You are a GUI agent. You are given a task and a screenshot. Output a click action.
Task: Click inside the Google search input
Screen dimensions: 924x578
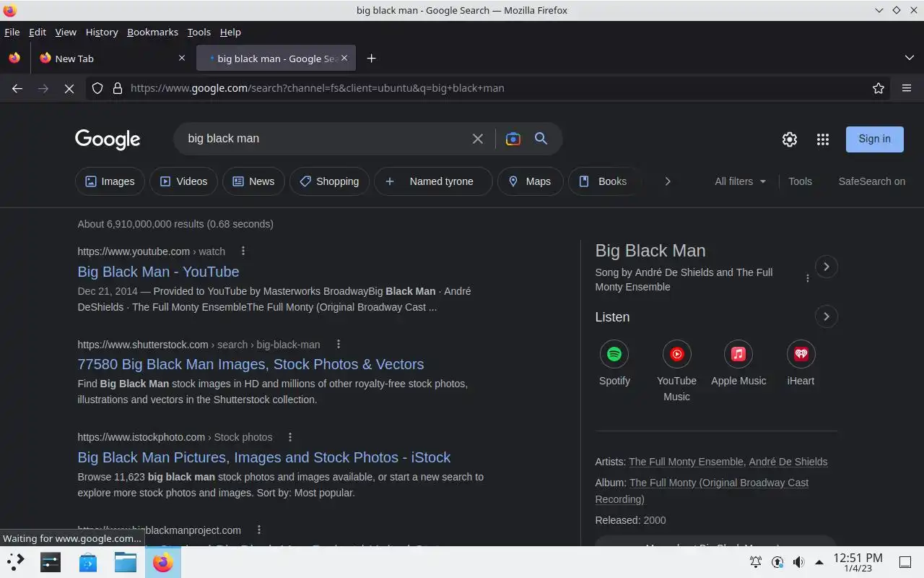(x=325, y=139)
